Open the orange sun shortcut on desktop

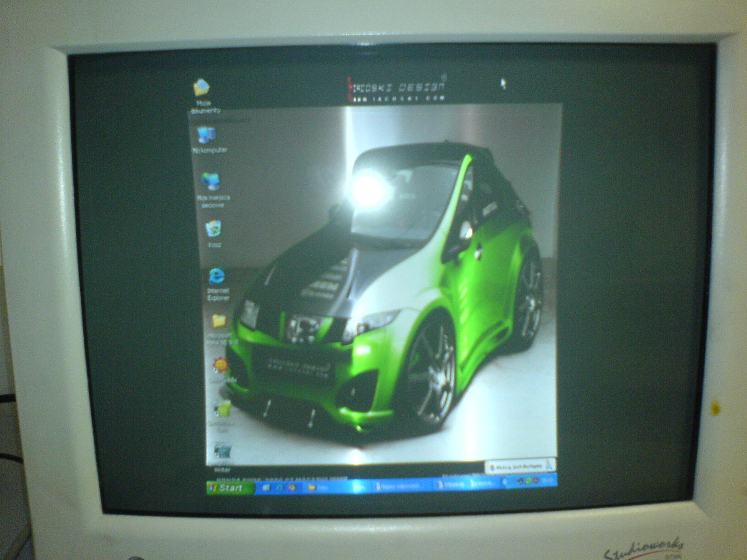tap(222, 370)
